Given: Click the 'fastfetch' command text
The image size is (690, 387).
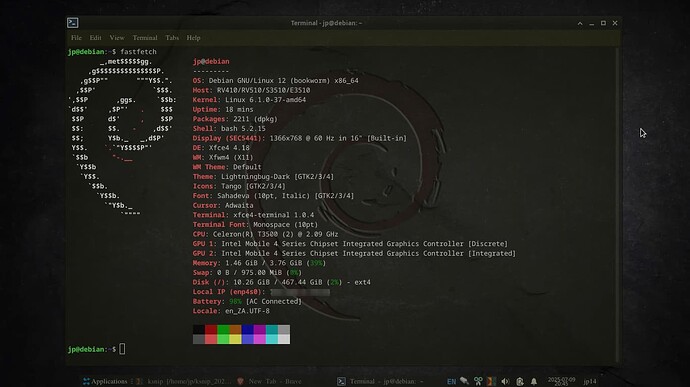Looking at the screenshot, I should tap(138, 52).
